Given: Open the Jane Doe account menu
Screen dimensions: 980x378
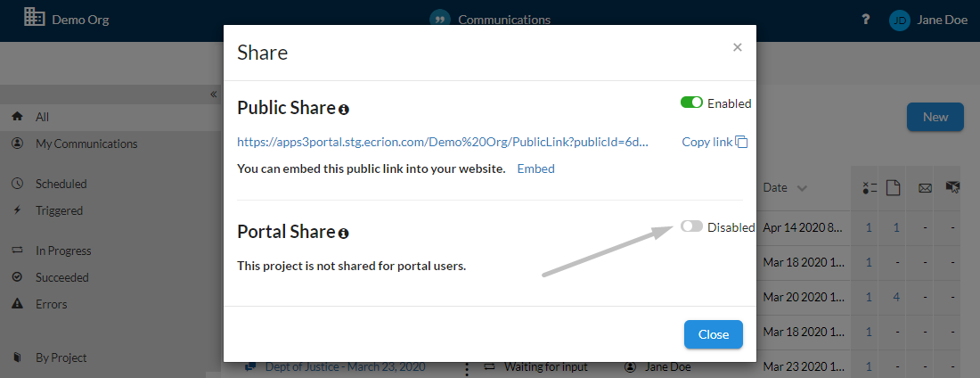Looking at the screenshot, I should coord(943,20).
